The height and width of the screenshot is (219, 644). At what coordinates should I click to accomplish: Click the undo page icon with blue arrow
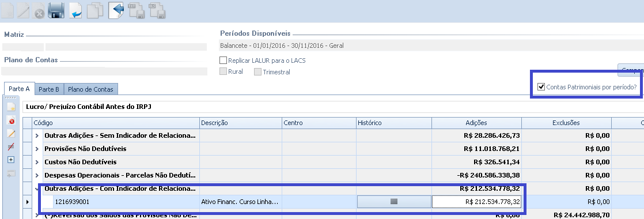click(75, 10)
